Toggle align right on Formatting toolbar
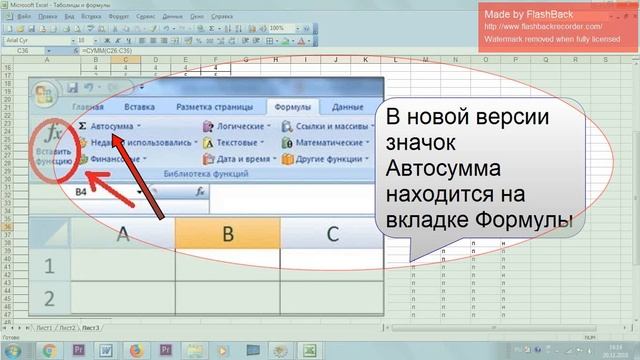Image resolution: width=640 pixels, height=360 pixels. pyautogui.click(x=164, y=41)
